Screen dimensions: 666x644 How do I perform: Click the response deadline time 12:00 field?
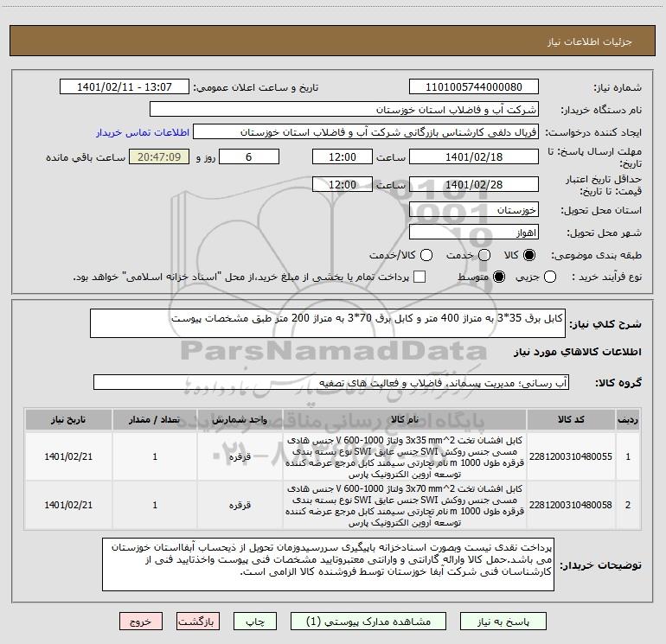tap(343, 156)
